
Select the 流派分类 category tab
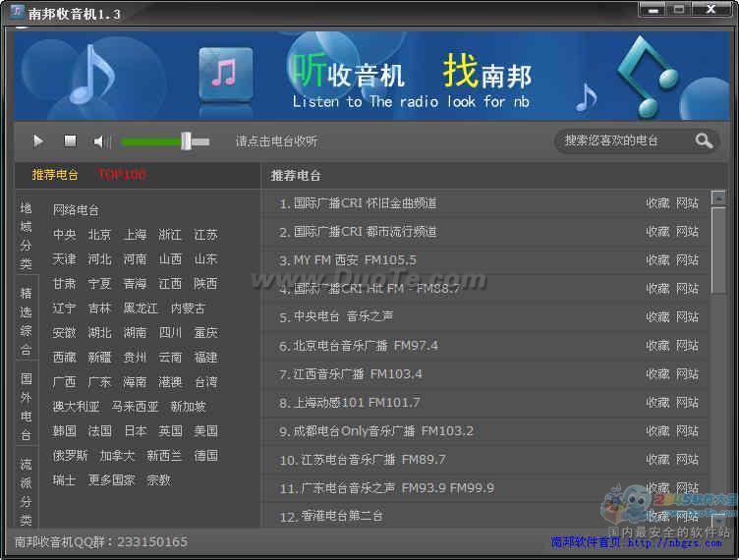click(x=27, y=491)
